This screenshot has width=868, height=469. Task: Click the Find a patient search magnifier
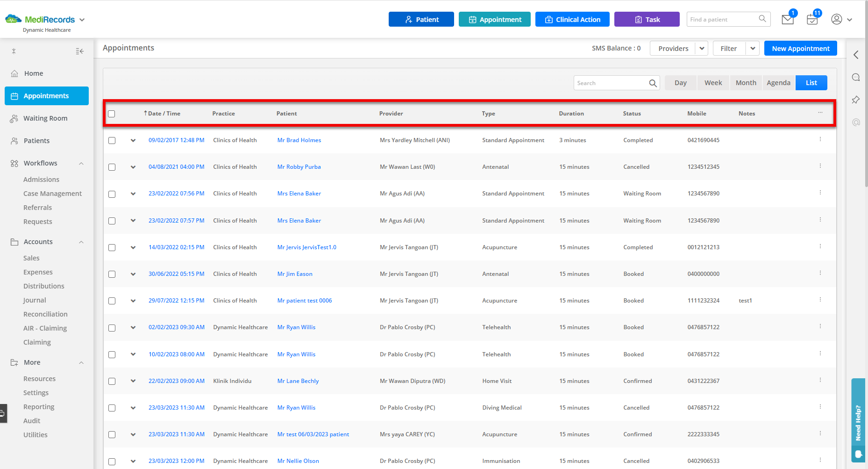click(762, 19)
